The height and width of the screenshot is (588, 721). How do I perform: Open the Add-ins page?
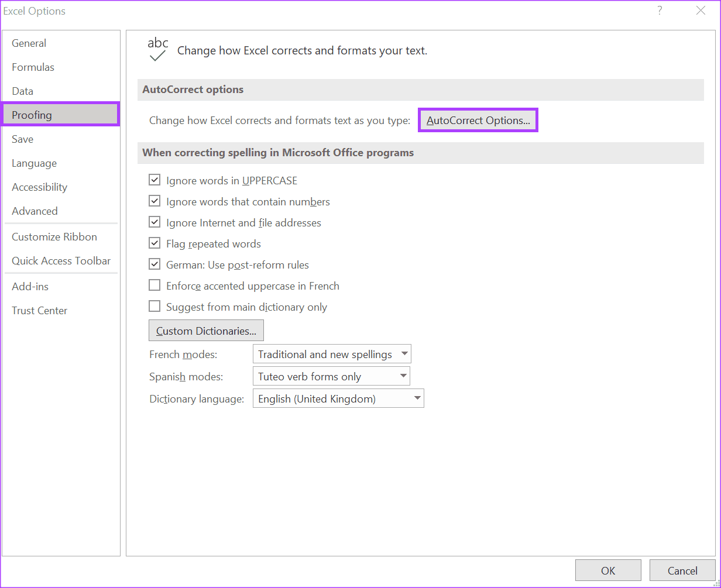tap(61, 287)
